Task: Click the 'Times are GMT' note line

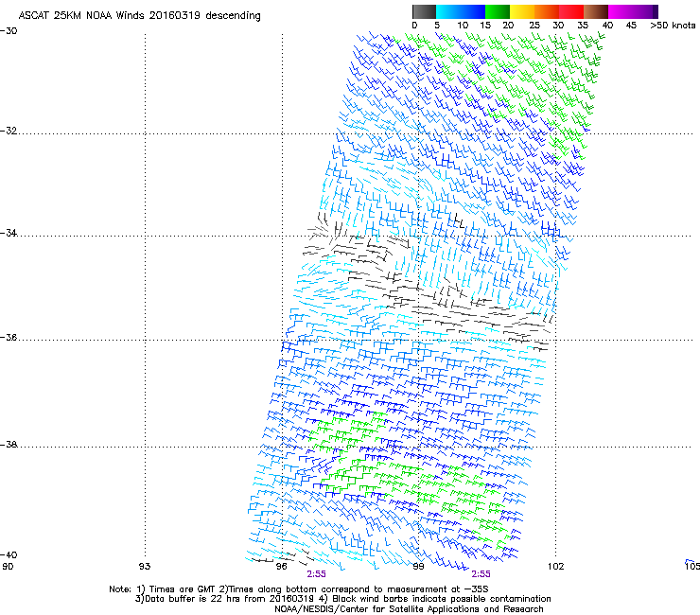Action: pyautogui.click(x=299, y=589)
